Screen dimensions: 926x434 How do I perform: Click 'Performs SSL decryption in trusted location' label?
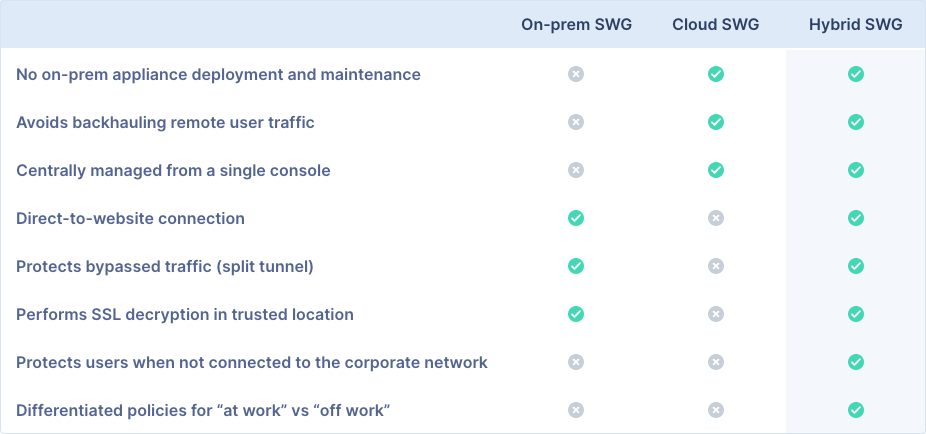[185, 315]
